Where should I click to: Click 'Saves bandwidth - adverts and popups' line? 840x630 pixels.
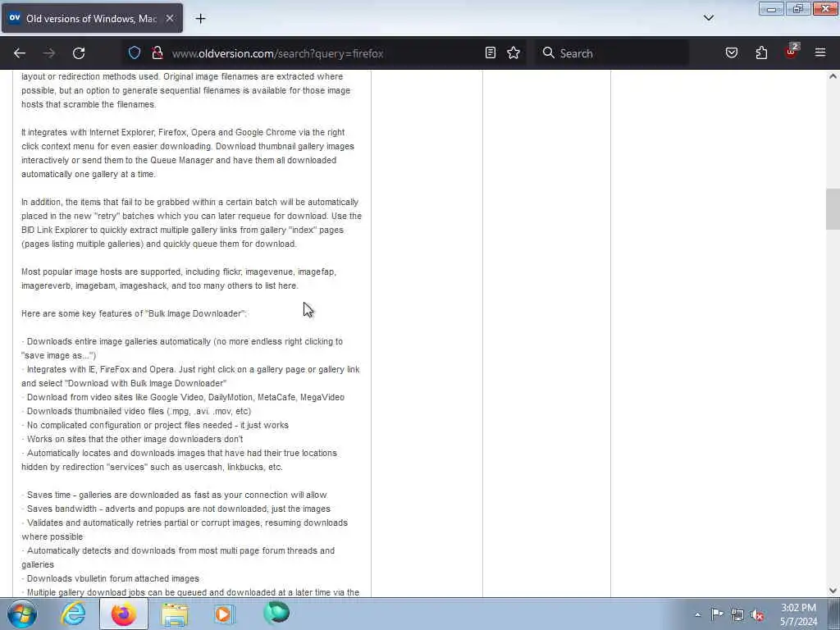tap(177, 509)
